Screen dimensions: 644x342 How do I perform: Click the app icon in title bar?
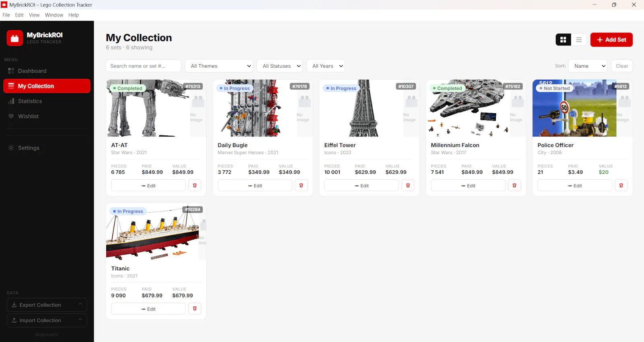coord(4,5)
